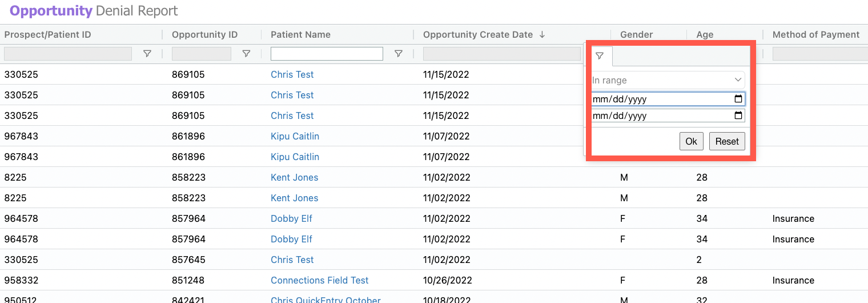Click the Method of Payment column header
The height and width of the screenshot is (303, 868).
coord(815,35)
